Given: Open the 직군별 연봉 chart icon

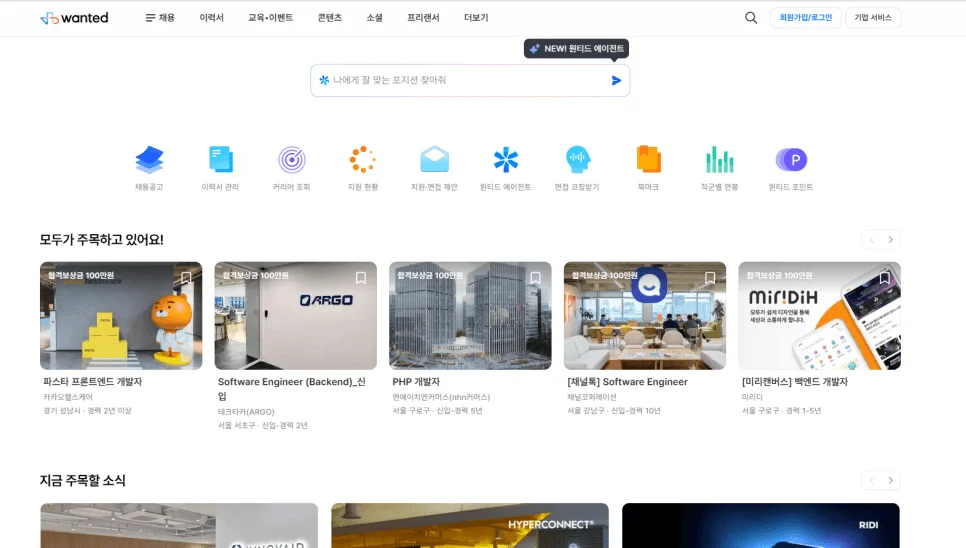Looking at the screenshot, I should coord(720,160).
